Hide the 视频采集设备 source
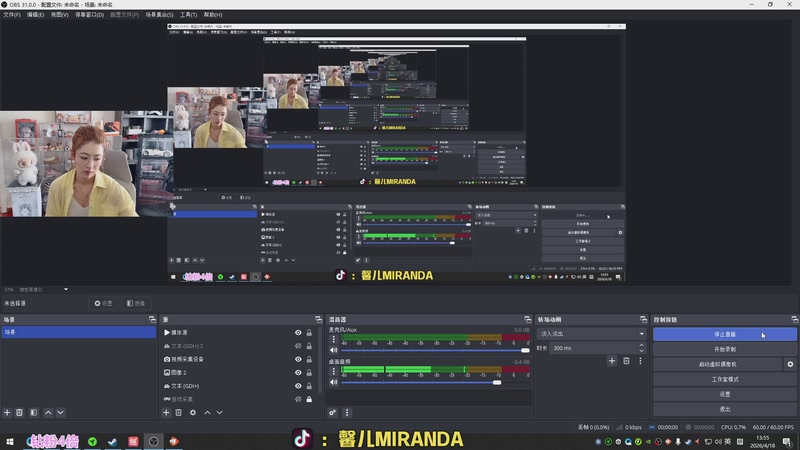Screen dimensions: 800x450 298,359
